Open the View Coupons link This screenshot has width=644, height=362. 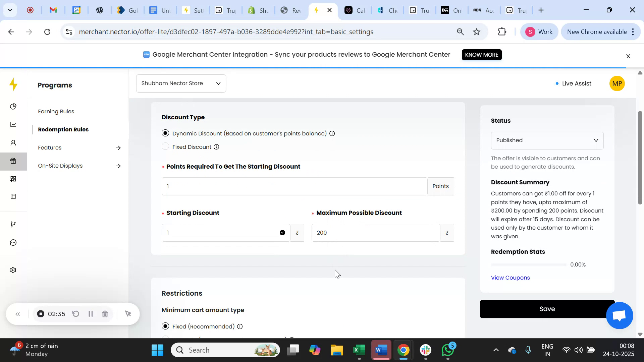pyautogui.click(x=510, y=277)
